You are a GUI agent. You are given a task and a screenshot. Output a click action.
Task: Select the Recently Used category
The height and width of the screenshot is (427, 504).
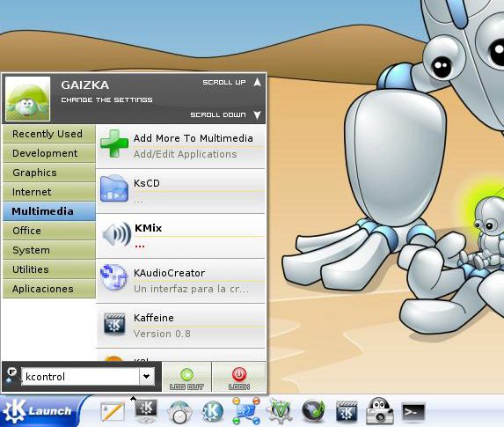[x=49, y=134]
